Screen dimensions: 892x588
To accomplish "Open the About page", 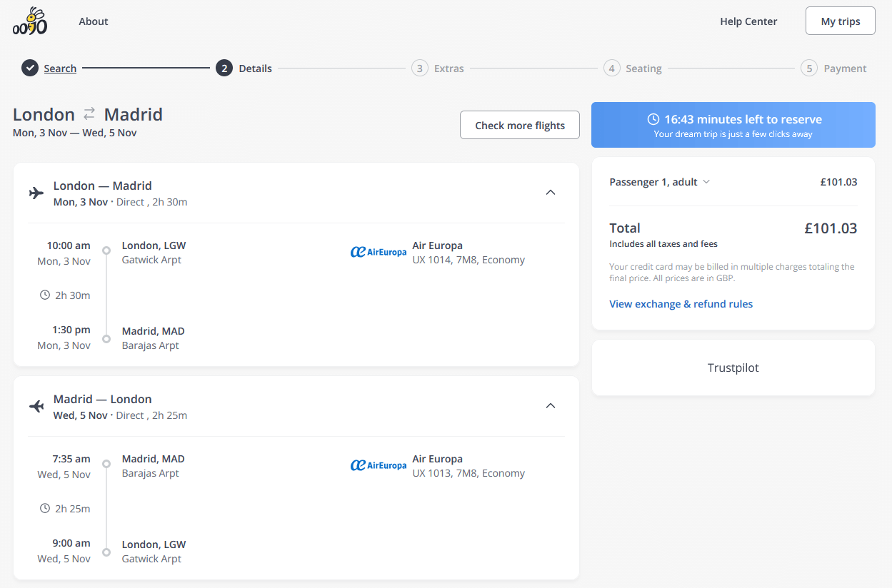I will click(94, 21).
